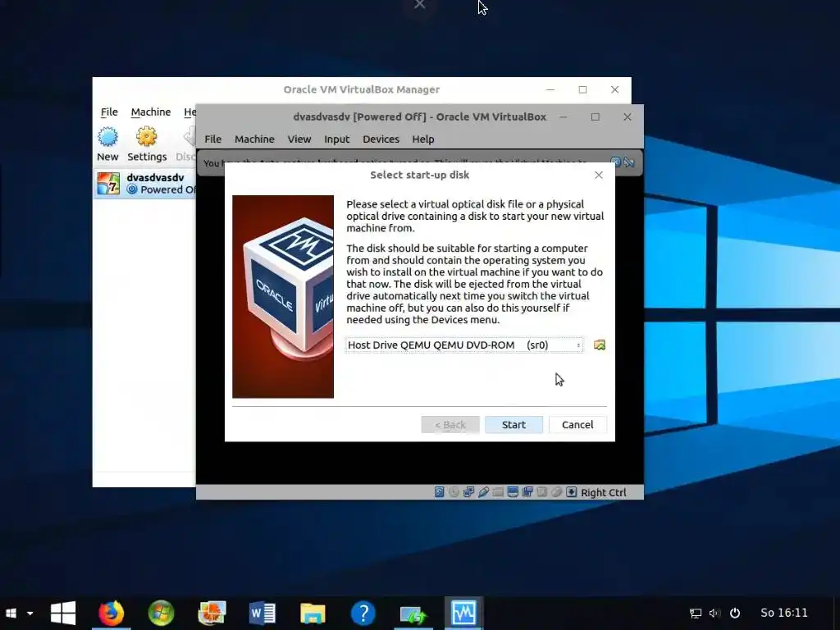Click the network adapter indicator in VM status bar
Screen dimensions: 840x630
point(468,492)
